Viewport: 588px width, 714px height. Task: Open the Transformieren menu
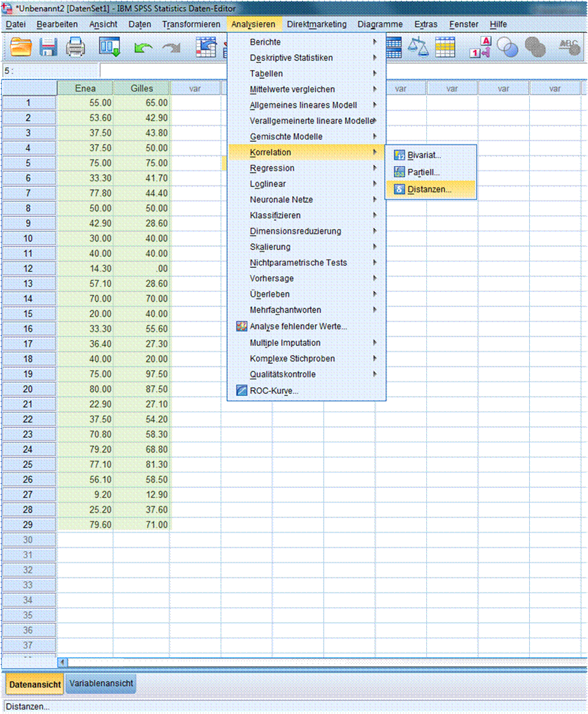point(191,24)
